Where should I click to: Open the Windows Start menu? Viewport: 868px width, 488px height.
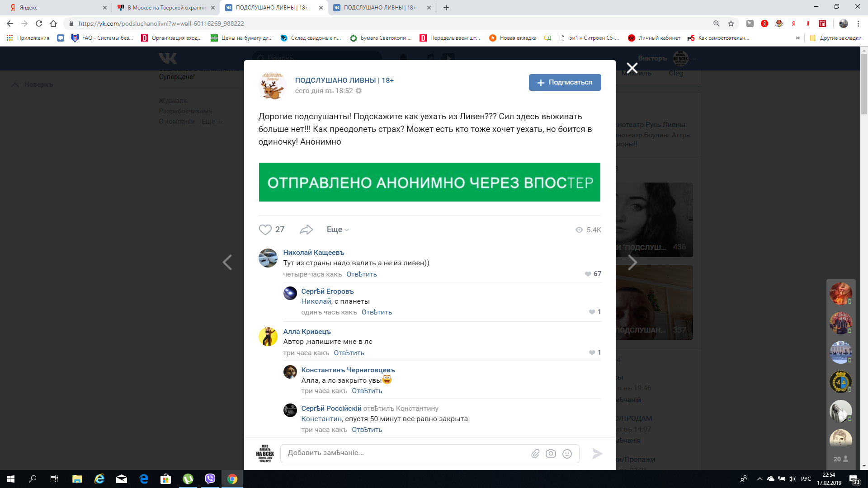[11, 479]
